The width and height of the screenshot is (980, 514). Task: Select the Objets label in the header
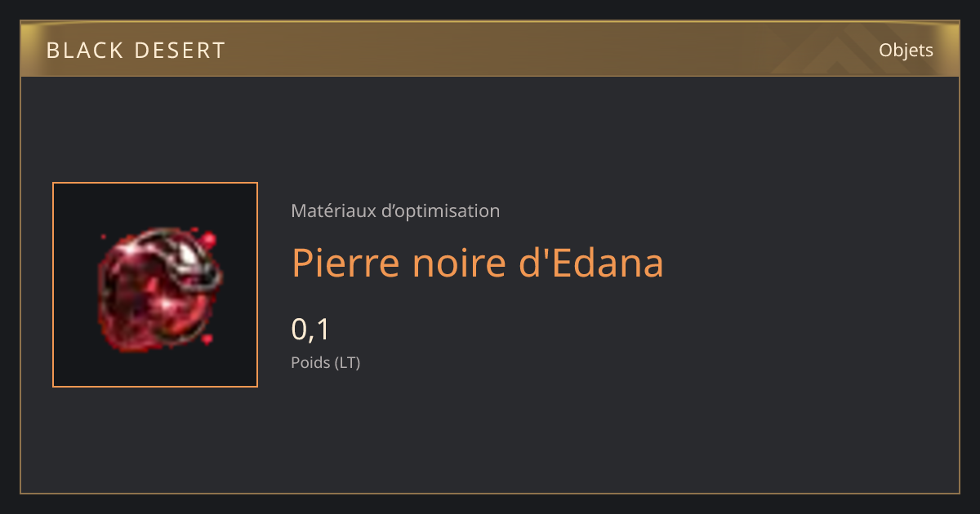point(906,51)
